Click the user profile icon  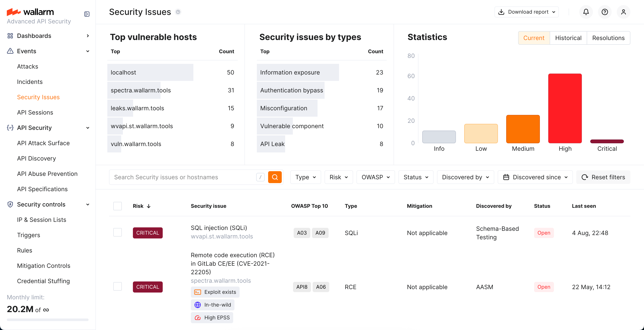pyautogui.click(x=624, y=12)
